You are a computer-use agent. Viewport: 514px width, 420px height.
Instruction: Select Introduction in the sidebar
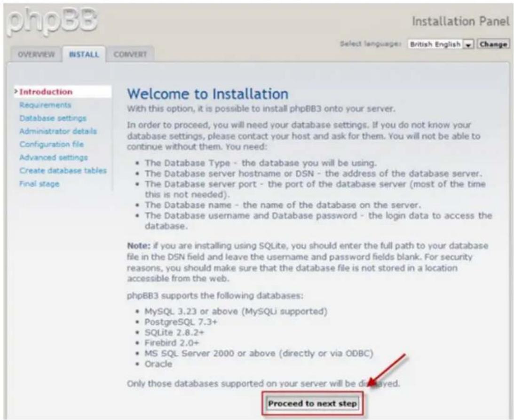point(63,92)
